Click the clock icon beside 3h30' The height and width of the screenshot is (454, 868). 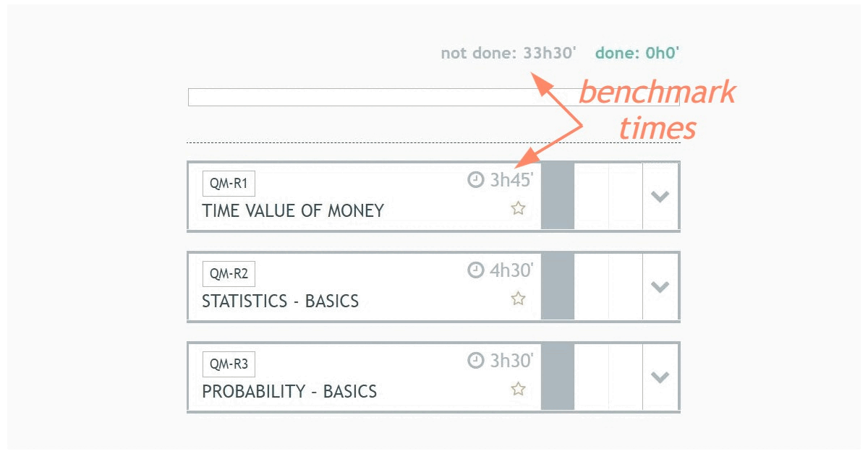pos(475,360)
